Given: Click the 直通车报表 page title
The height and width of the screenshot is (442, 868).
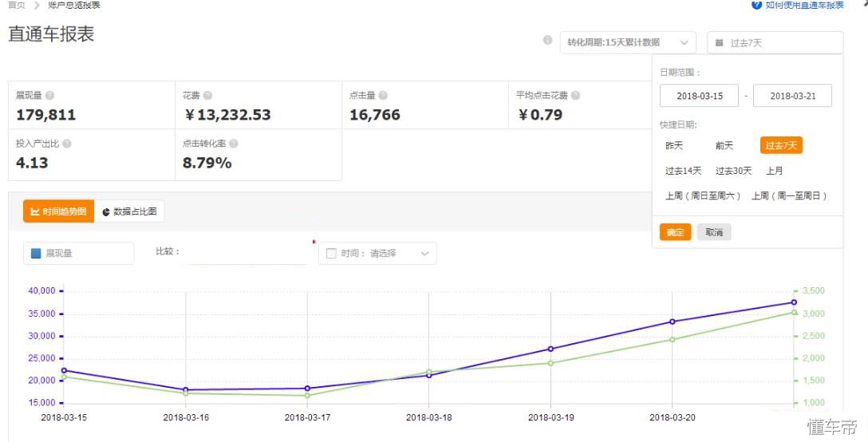Looking at the screenshot, I should coord(52,34).
